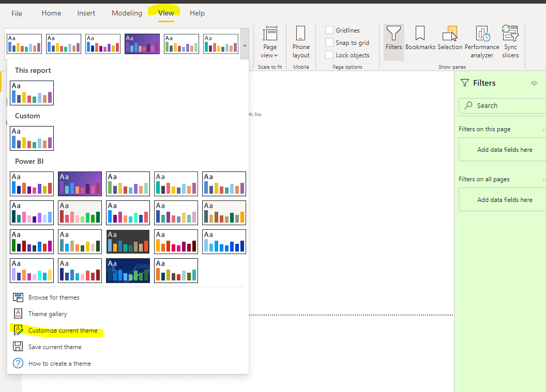Enable the Gridlines checkbox
The height and width of the screenshot is (392, 546).
pos(329,30)
